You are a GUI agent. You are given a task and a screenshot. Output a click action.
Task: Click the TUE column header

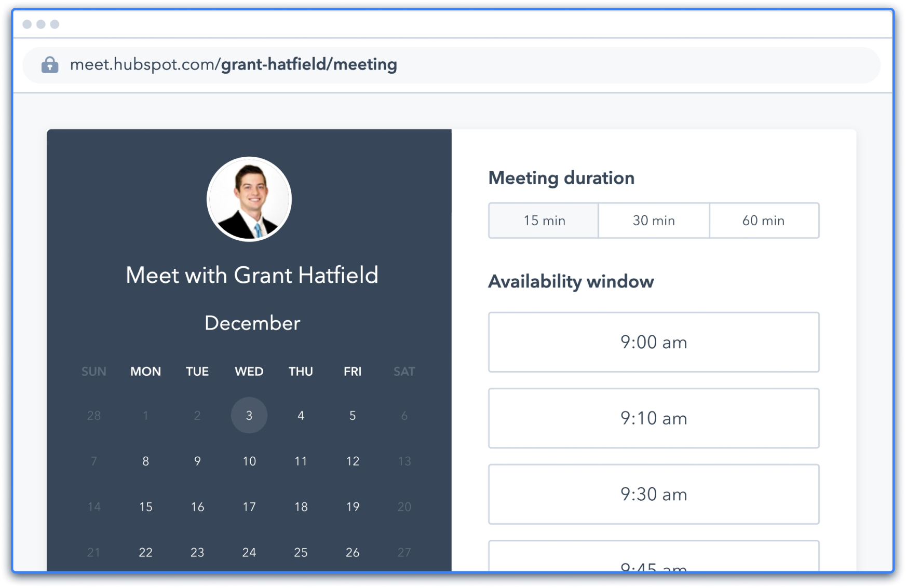(x=197, y=372)
